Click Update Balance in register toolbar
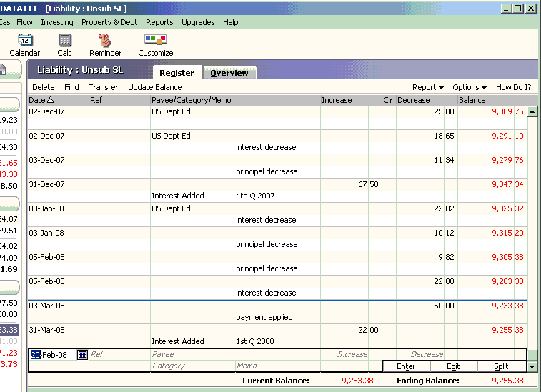 154,87
